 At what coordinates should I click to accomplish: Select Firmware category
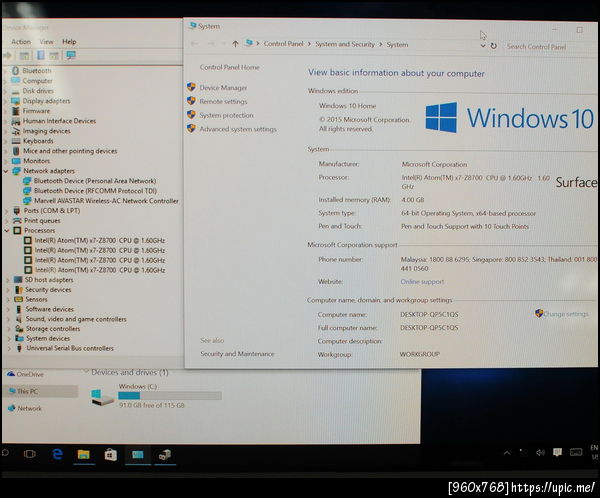(x=36, y=111)
